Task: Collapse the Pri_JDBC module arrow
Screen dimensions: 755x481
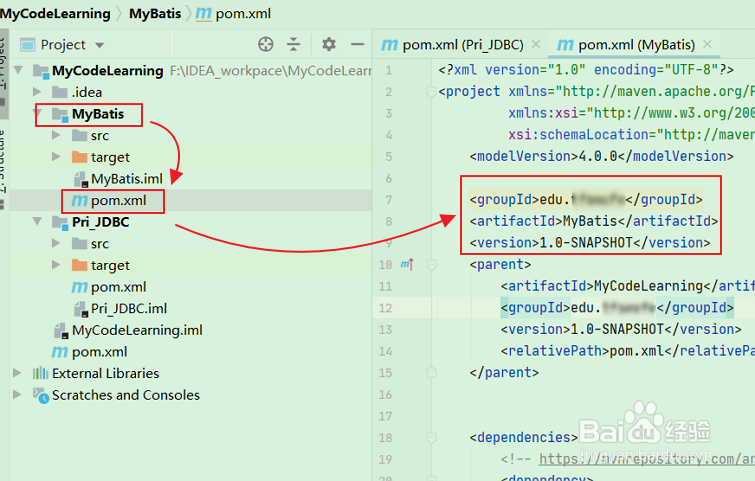Action: [37, 221]
